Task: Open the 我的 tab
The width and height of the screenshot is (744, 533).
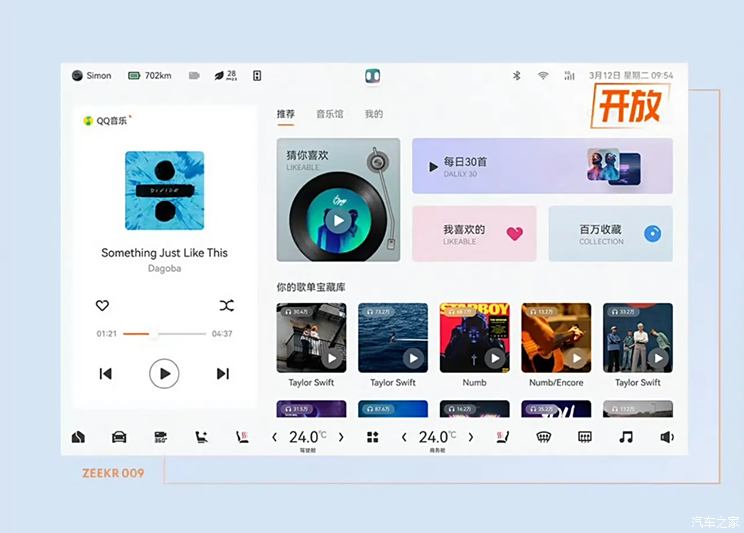Action: (x=373, y=114)
